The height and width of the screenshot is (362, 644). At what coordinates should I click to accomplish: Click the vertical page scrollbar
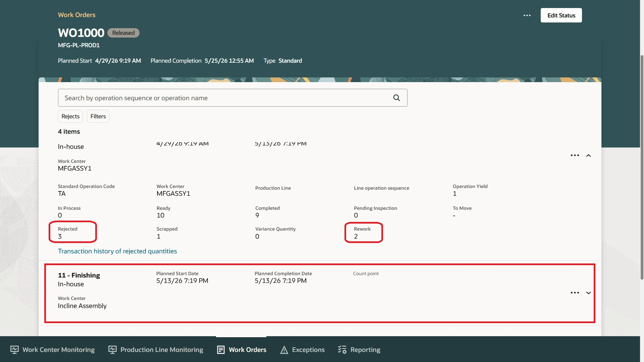click(x=642, y=168)
